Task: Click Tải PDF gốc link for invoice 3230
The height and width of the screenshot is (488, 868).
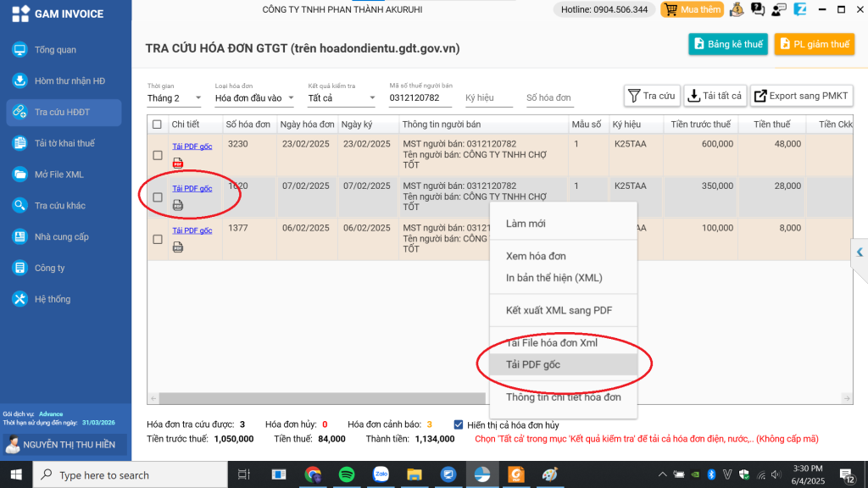Action: 192,147
